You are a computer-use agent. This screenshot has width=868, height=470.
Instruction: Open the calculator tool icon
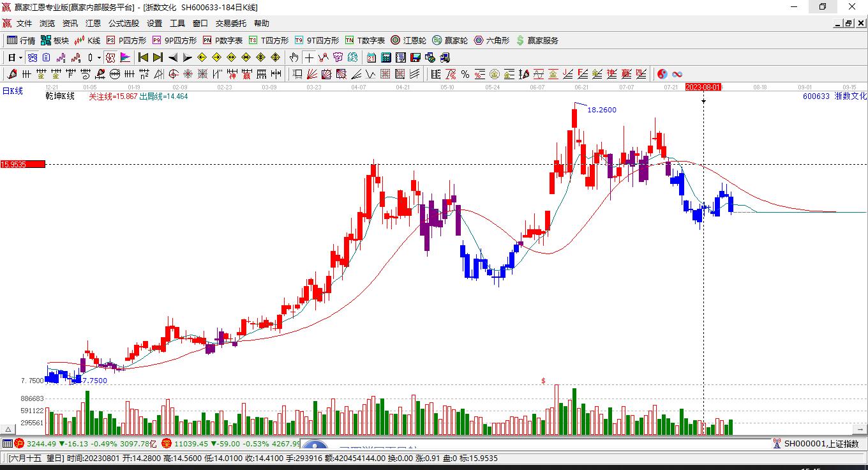(385, 57)
